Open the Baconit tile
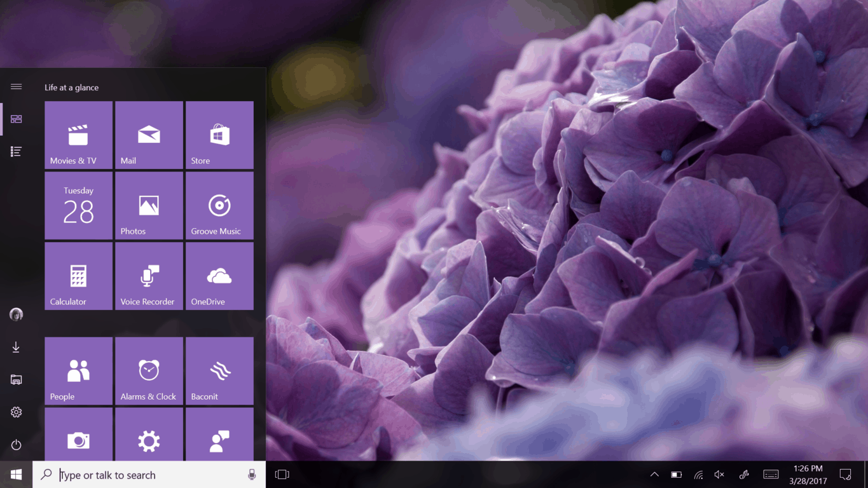Image resolution: width=868 pixels, height=488 pixels. coord(220,370)
